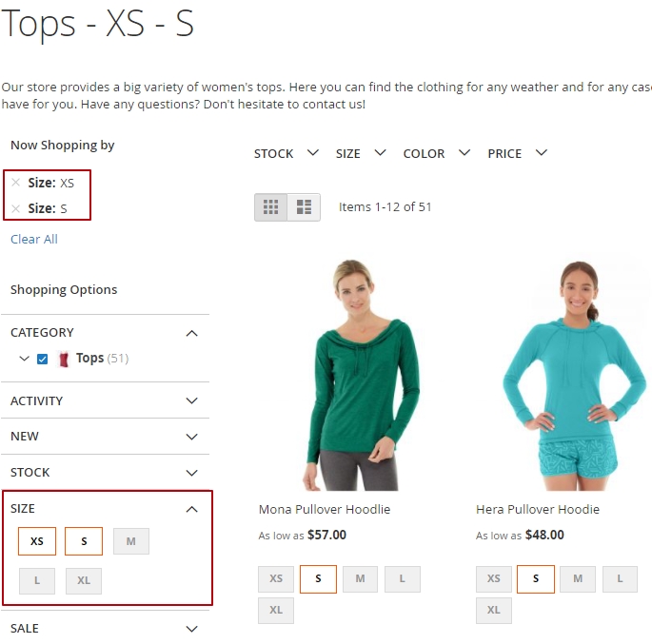This screenshot has width=652, height=644.
Task: Collapse the Category filter section
Action: 106,332
